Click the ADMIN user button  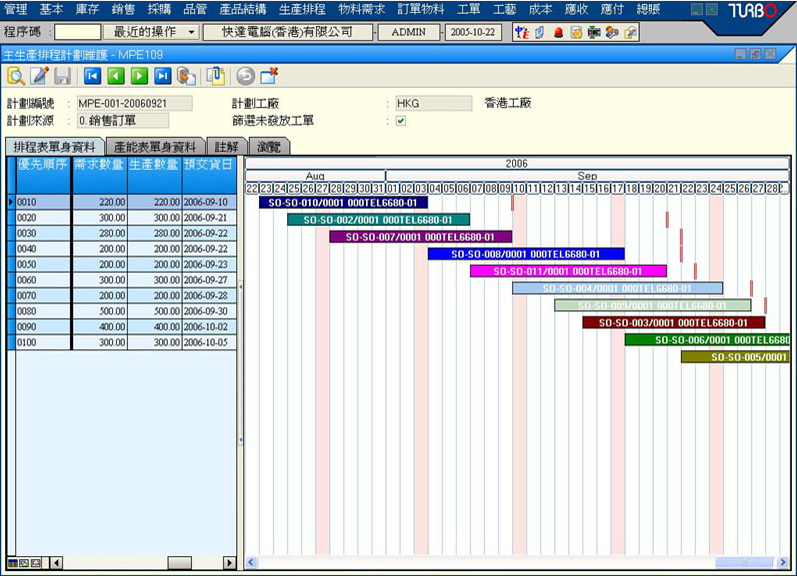pyautogui.click(x=409, y=32)
